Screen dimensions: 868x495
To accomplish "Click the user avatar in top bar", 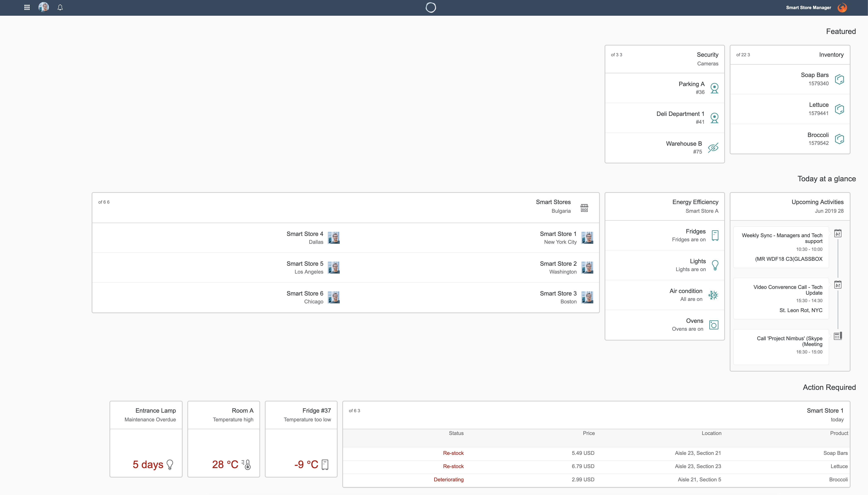I will point(44,7).
